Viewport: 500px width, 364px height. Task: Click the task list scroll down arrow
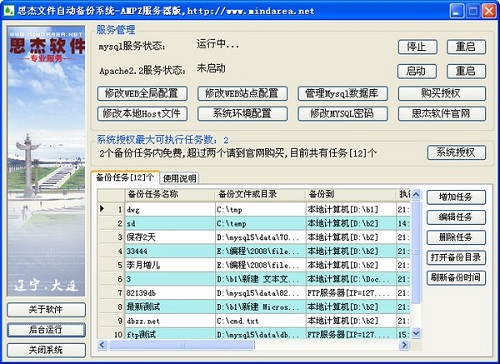click(x=416, y=333)
